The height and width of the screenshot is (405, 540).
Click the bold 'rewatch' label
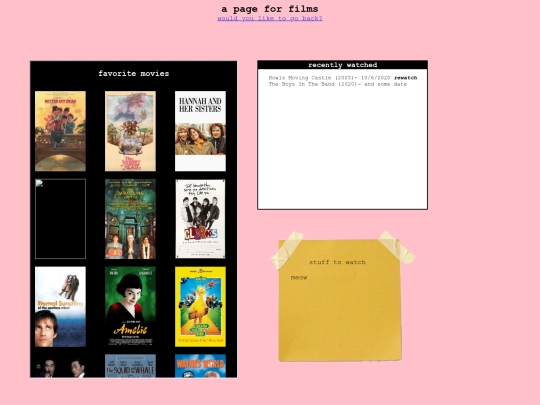click(x=405, y=78)
